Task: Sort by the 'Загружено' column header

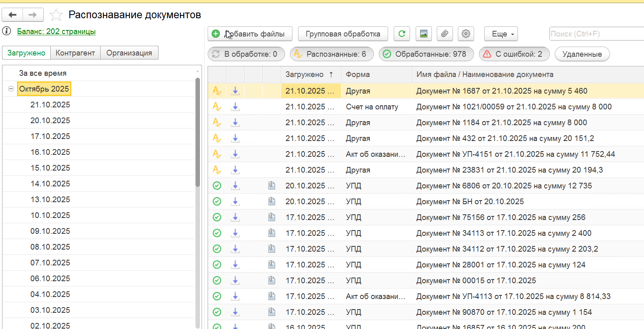Action: 305,75
